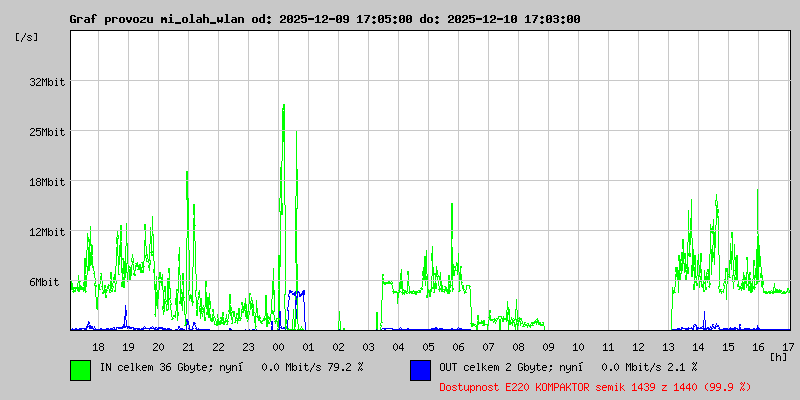Click the '16' hour axis label

[x=758, y=347]
